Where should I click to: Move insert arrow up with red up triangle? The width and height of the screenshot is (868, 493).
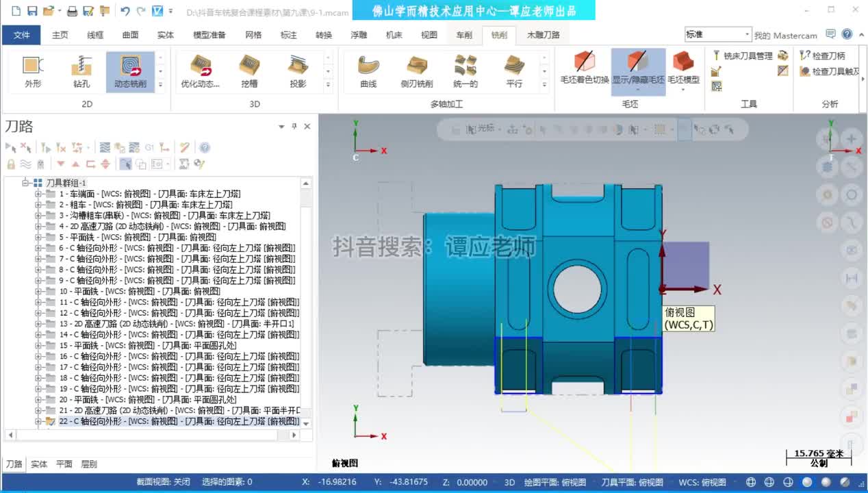coord(75,164)
